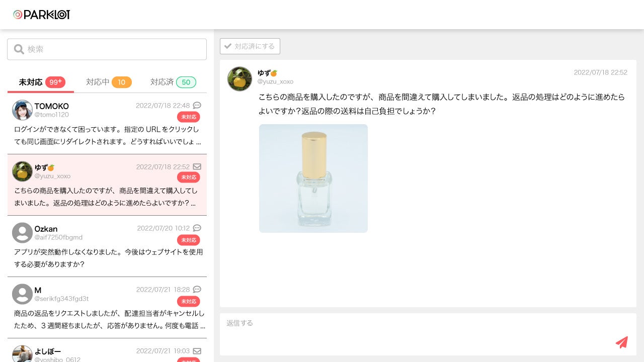This screenshot has height=362, width=644.
Task: Click the ゆず username in message header
Action: point(267,73)
